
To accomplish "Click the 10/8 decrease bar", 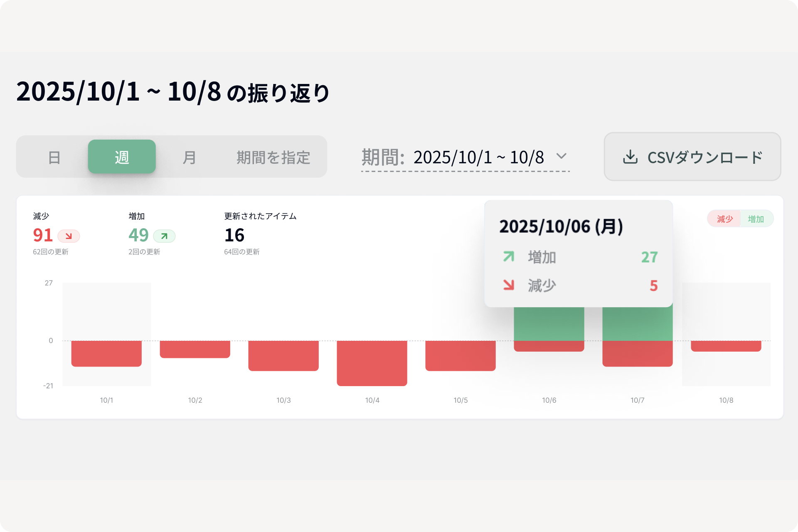I will [726, 346].
